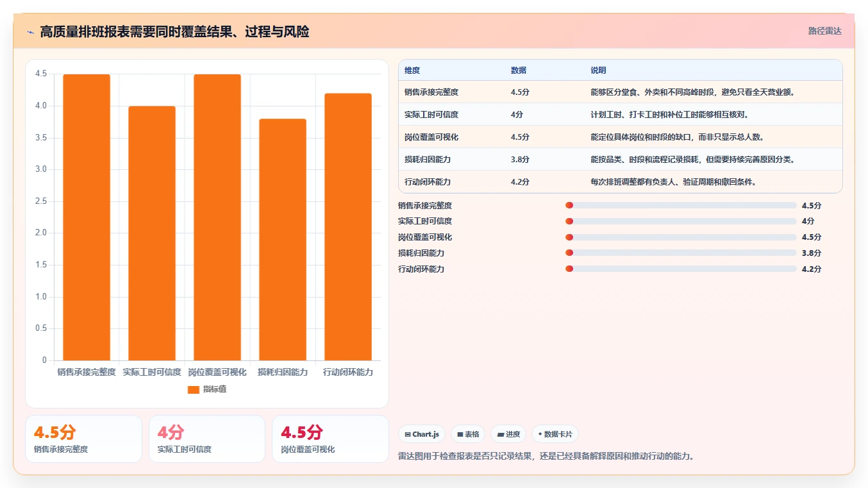Click the 4.5 y-axis tick label

click(41, 74)
